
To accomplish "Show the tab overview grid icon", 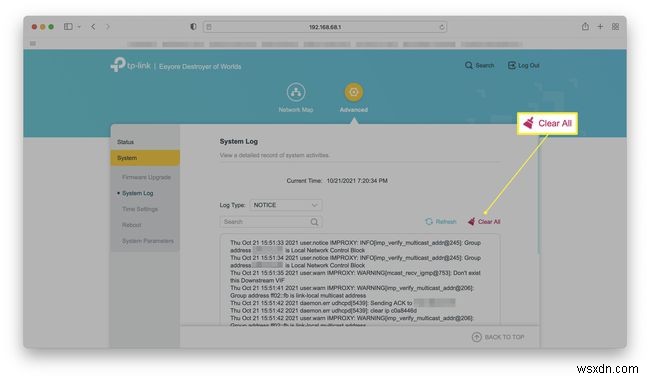I will coord(615,27).
